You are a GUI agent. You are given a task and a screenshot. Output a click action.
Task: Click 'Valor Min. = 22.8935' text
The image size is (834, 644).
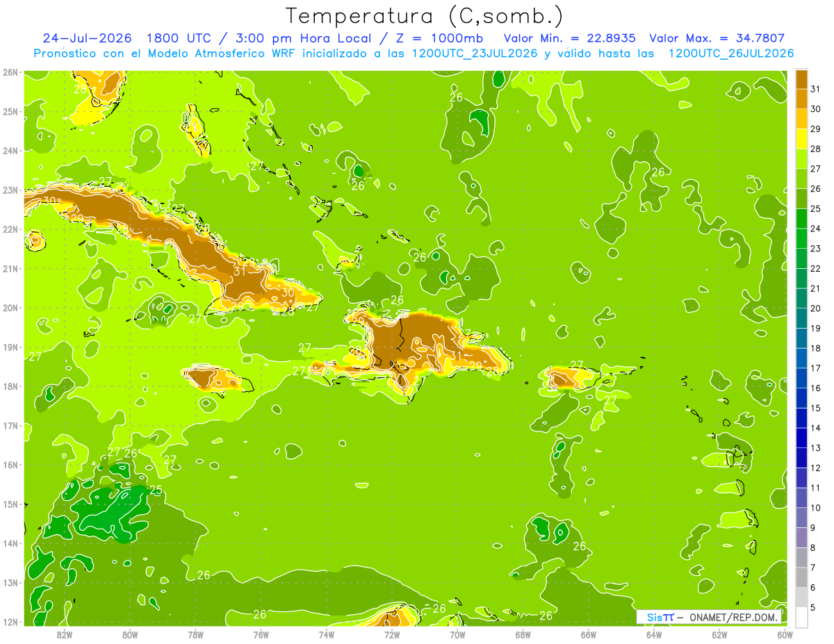pyautogui.click(x=570, y=38)
